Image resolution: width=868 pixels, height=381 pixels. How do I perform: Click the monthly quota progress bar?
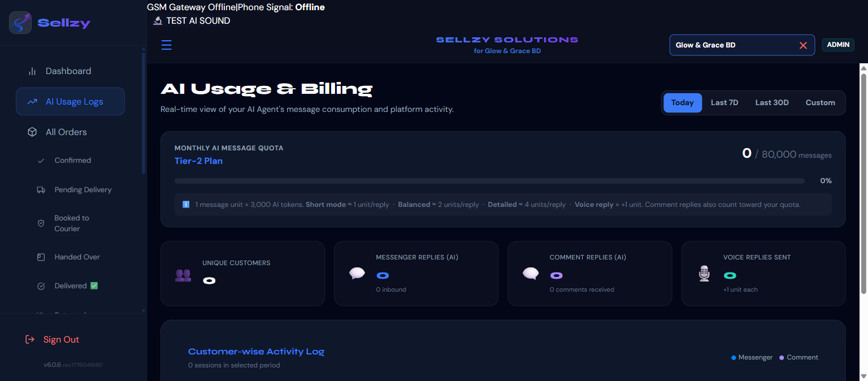point(489,181)
